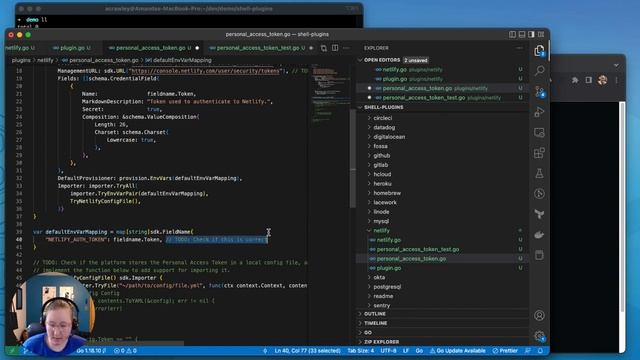Screen dimensions: 640x360
Task: Open the Docker whale view
Action: click(539, 235)
